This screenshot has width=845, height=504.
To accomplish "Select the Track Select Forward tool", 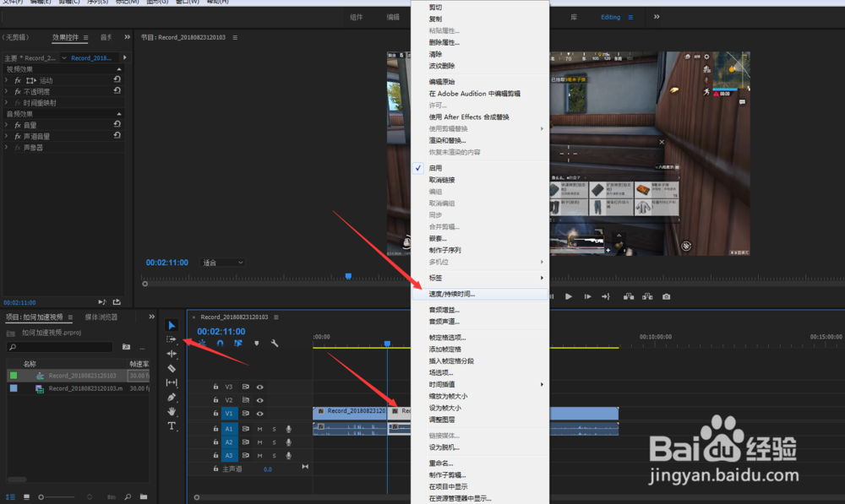I will (x=172, y=339).
